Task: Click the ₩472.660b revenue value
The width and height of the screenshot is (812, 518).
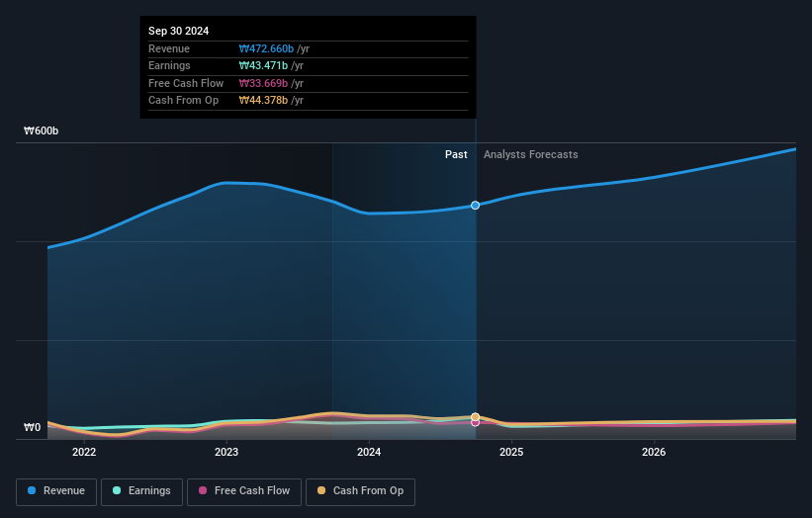Action: click(266, 48)
